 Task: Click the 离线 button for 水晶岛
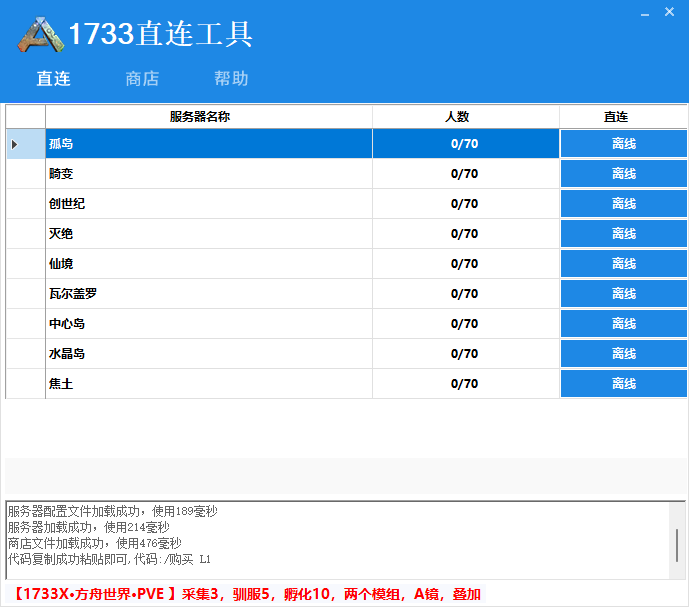tap(624, 353)
